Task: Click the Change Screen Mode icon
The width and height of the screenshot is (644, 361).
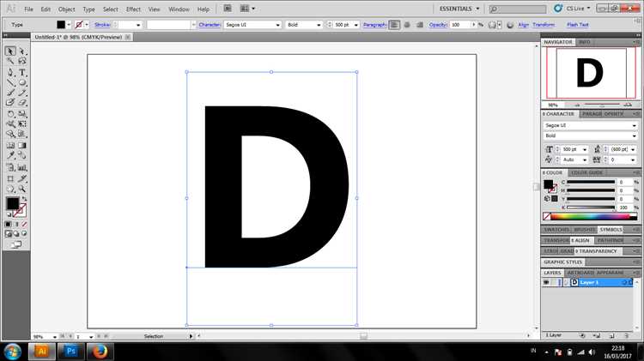Action: 16,244
